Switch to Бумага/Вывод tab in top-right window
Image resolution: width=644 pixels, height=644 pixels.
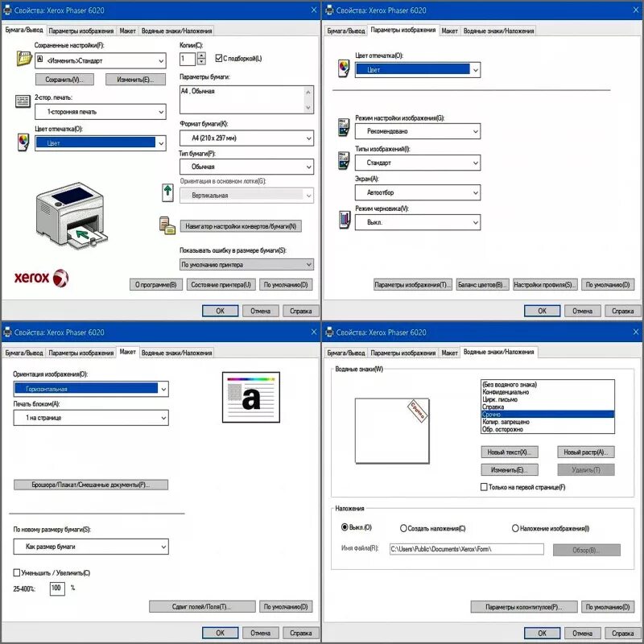pos(346,31)
